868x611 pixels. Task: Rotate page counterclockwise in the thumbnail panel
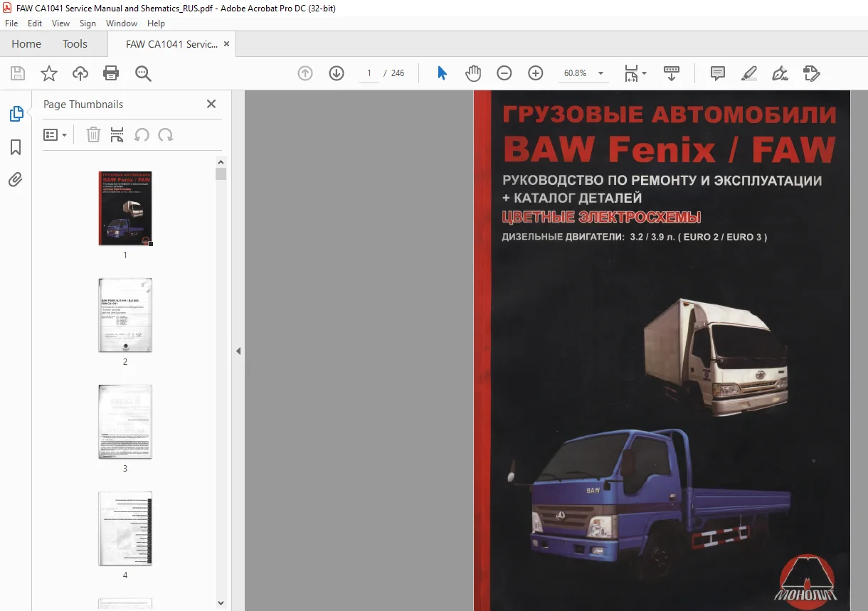142,135
